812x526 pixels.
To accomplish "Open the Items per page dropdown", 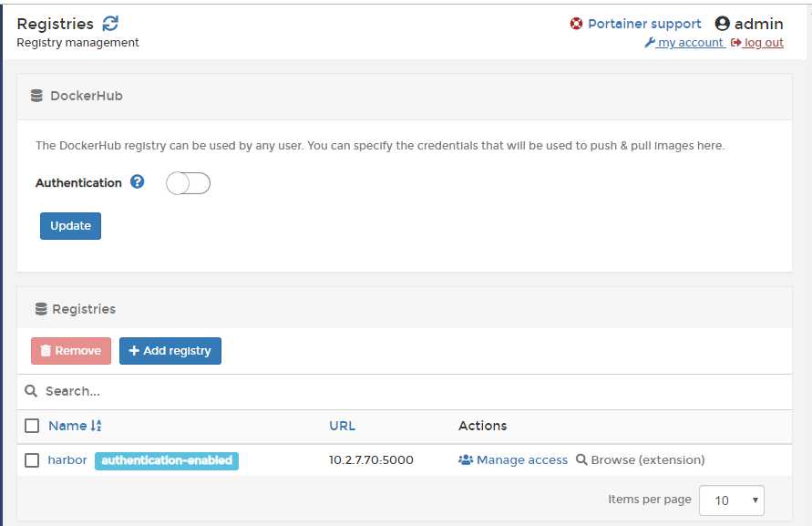I will [x=731, y=500].
